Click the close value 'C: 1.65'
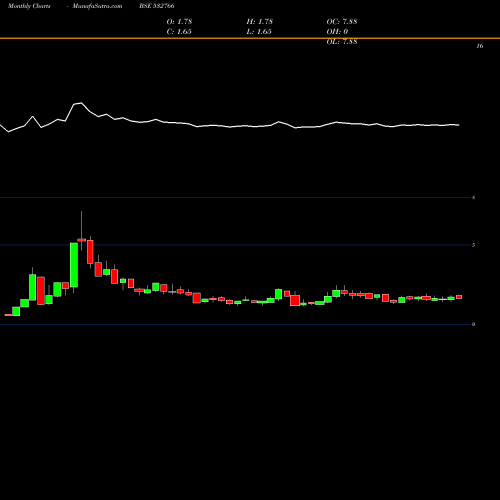Image resolution: width=500 pixels, height=500 pixels. [x=179, y=31]
